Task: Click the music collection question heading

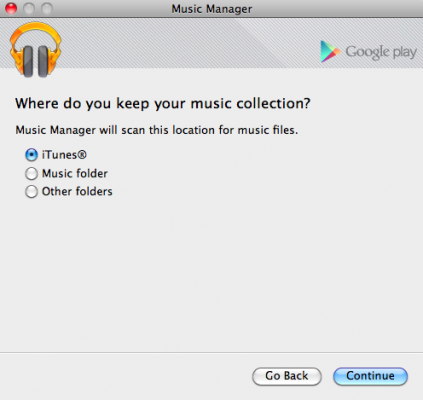Action: click(x=163, y=104)
